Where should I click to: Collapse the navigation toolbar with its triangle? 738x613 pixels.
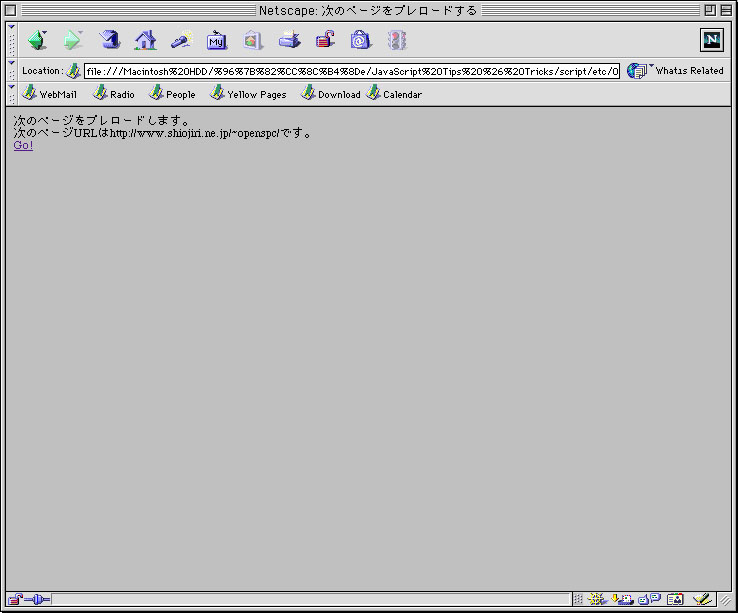click(11, 27)
